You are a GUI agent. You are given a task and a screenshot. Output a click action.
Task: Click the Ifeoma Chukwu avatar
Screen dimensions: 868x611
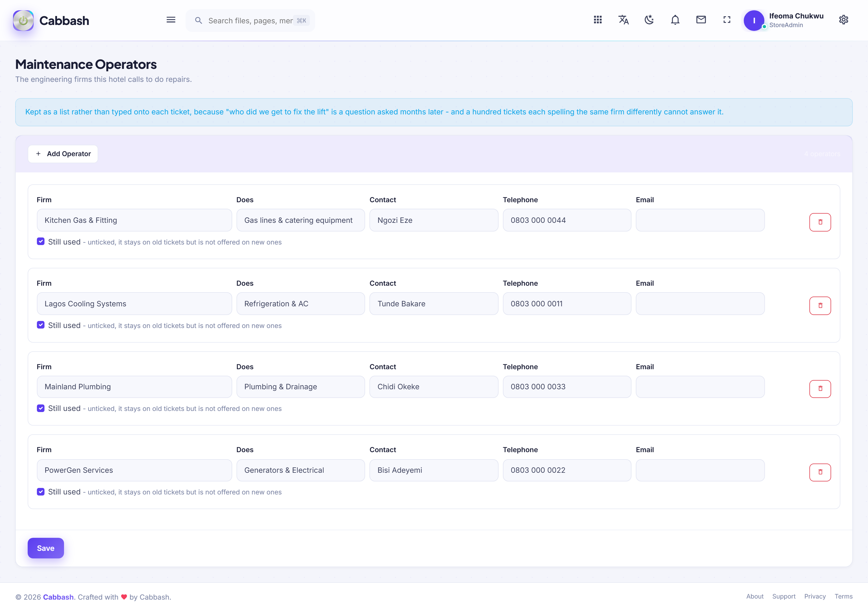pyautogui.click(x=754, y=20)
